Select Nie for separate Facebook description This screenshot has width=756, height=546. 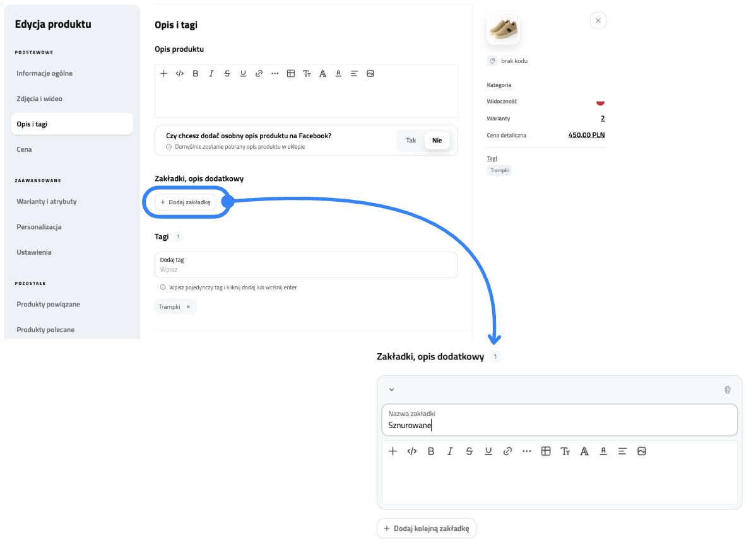tap(437, 141)
